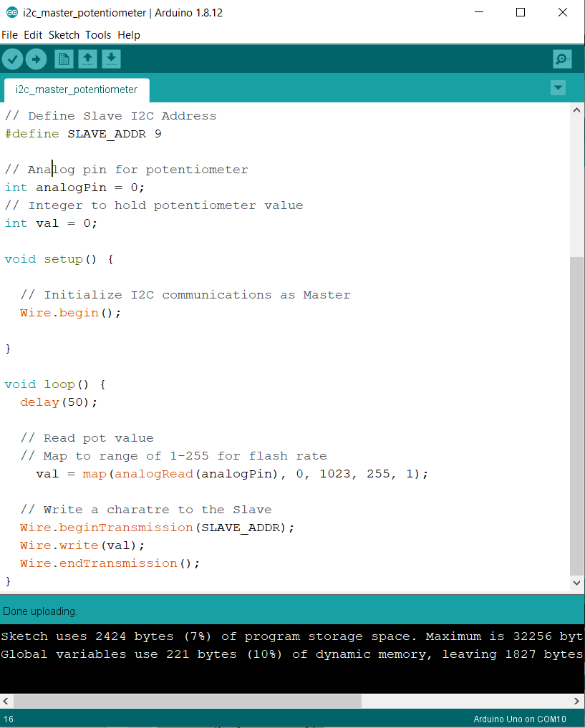Image resolution: width=585 pixels, height=728 pixels.
Task: Open the File menu
Action: [x=10, y=35]
